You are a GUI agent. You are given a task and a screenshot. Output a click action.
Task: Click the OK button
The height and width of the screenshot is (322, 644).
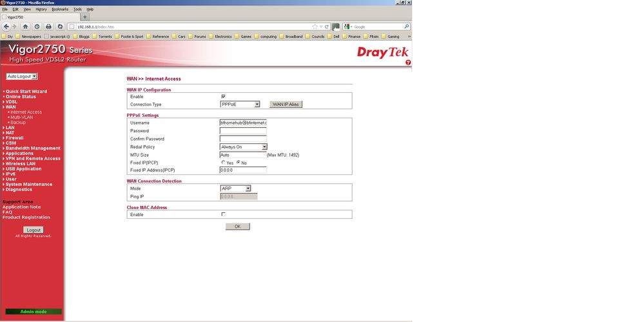click(237, 226)
